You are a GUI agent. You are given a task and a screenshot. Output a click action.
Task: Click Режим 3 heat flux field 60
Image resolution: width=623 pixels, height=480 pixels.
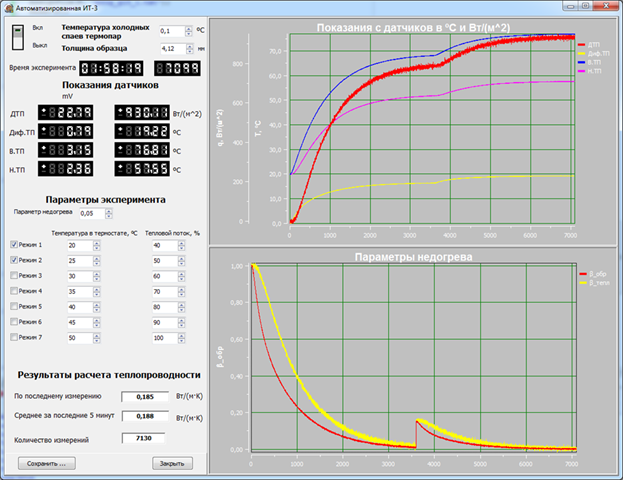point(165,277)
